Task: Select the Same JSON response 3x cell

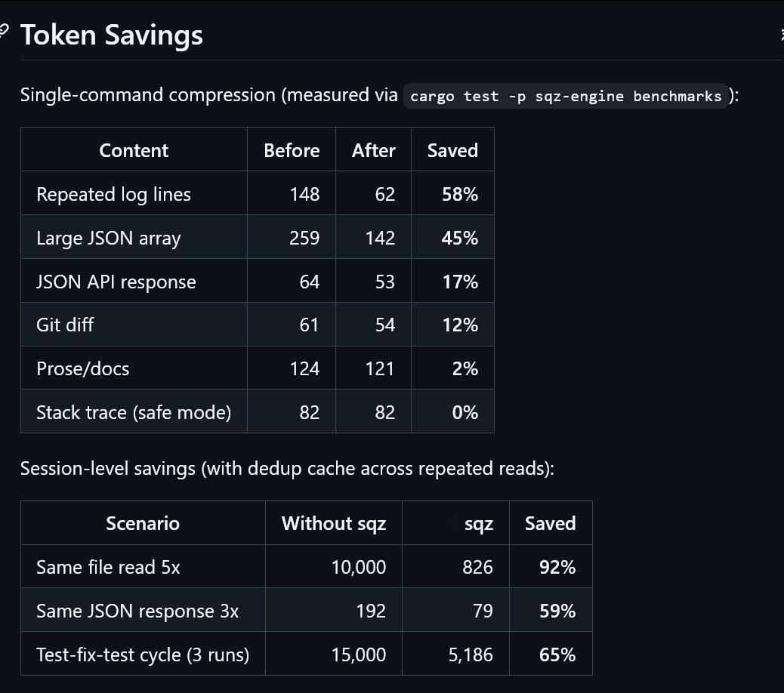Action: [x=137, y=611]
